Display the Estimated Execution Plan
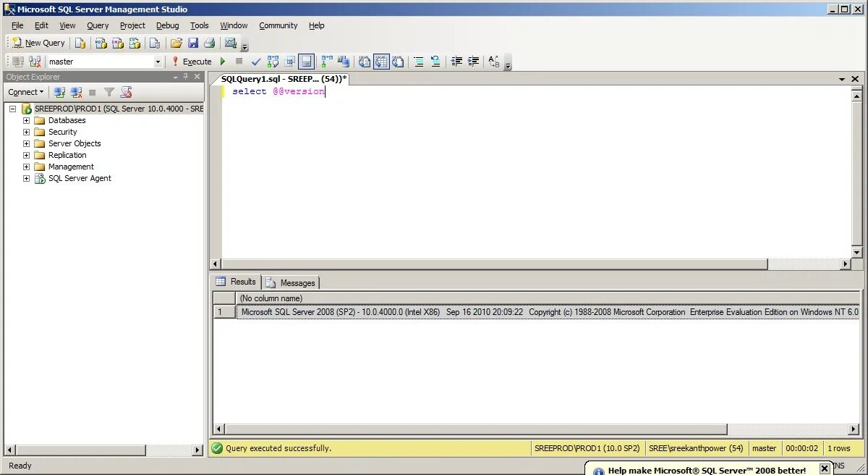The width and height of the screenshot is (868, 475). point(273,62)
